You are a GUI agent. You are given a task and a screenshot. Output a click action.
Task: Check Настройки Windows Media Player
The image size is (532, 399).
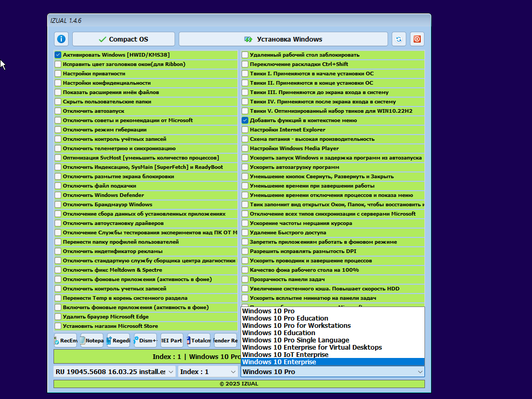point(245,148)
